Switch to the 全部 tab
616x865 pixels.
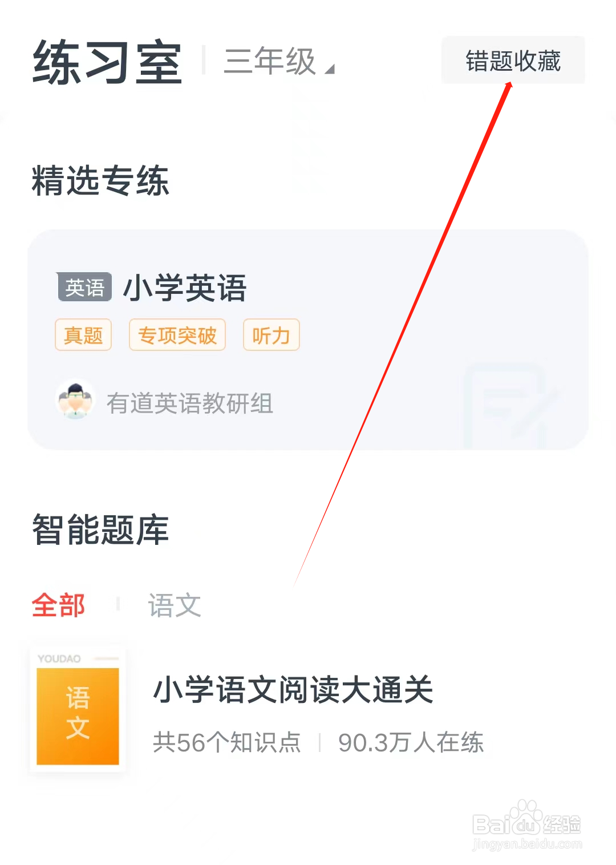(x=58, y=605)
